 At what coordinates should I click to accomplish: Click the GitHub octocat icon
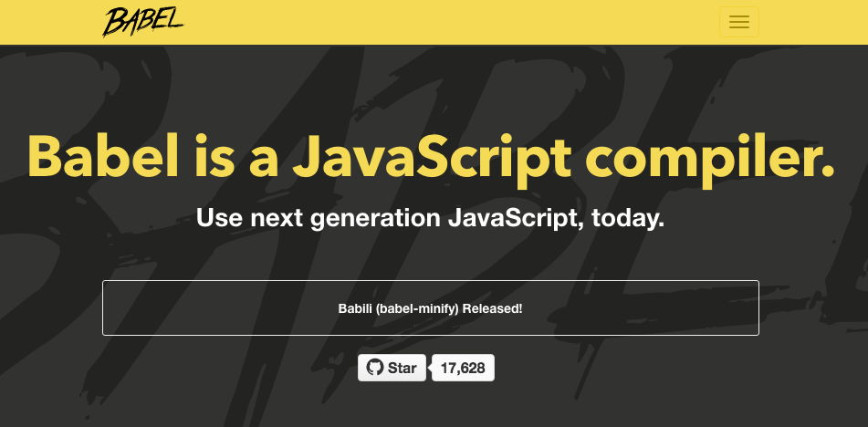click(375, 368)
